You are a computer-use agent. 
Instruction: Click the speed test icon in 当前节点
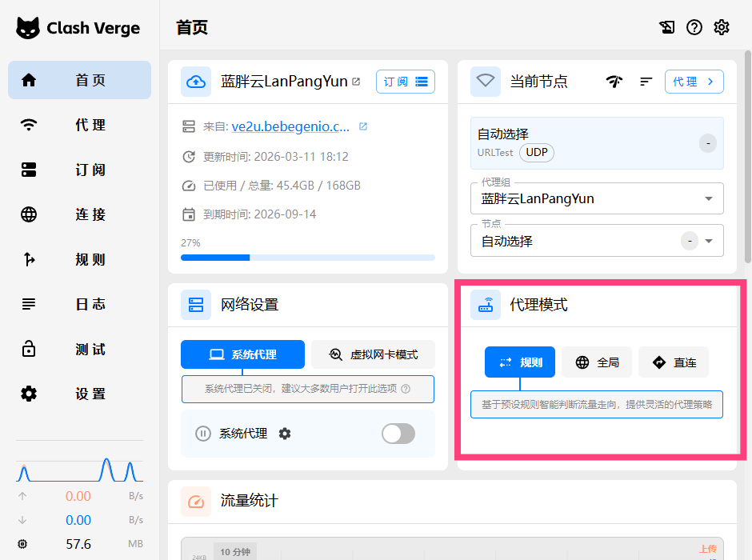(614, 82)
